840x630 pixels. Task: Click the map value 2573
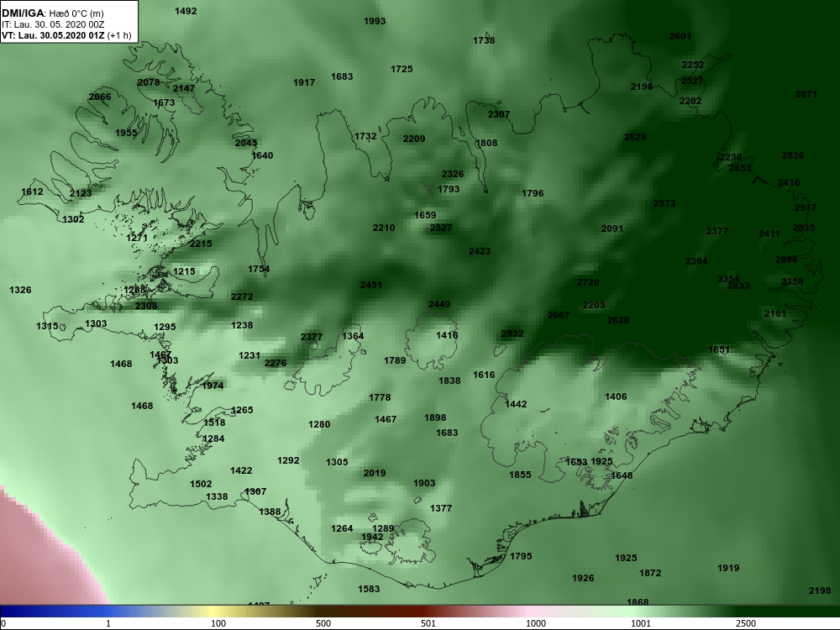click(x=664, y=203)
